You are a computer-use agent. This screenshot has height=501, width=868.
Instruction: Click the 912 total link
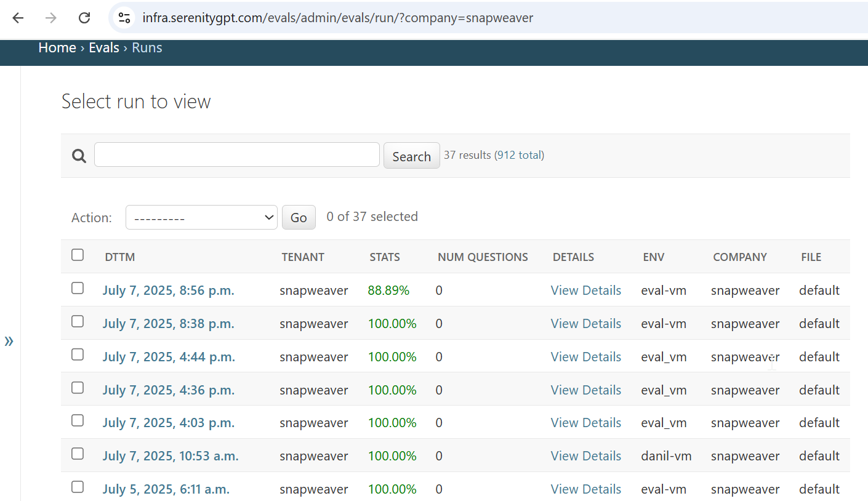(x=520, y=155)
